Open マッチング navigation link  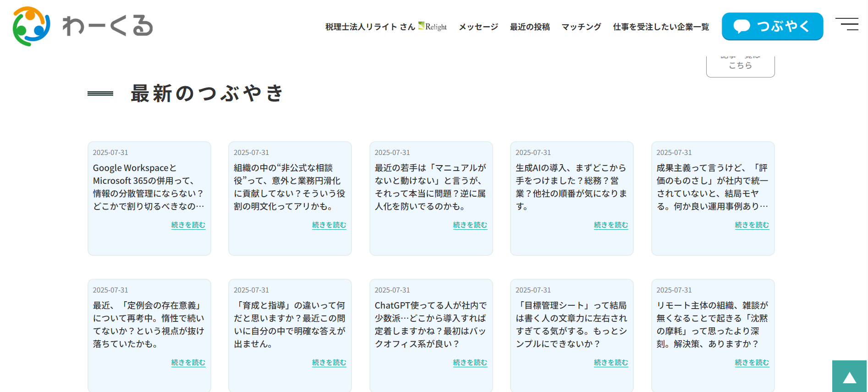coord(581,27)
